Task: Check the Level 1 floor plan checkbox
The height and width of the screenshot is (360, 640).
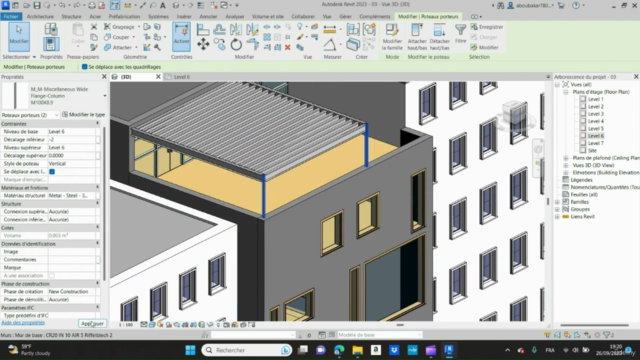Action: tap(583, 99)
